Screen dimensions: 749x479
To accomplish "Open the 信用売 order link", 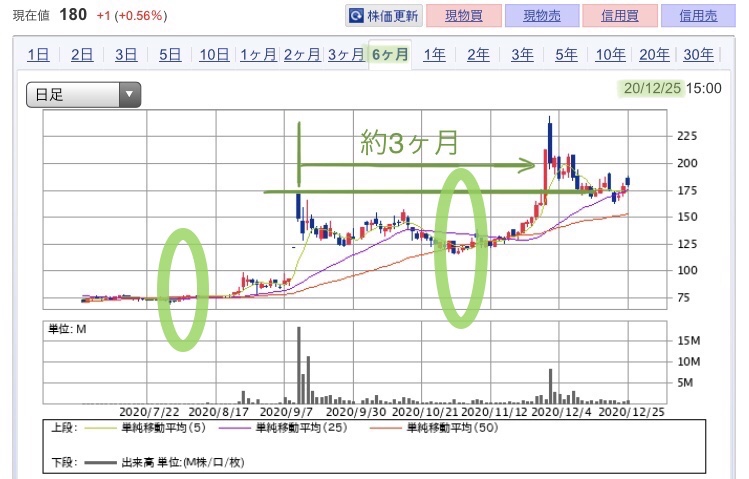I will pos(698,16).
